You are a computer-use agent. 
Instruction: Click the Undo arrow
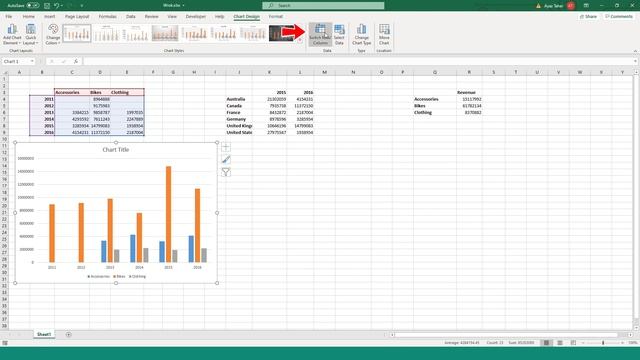[56, 6]
